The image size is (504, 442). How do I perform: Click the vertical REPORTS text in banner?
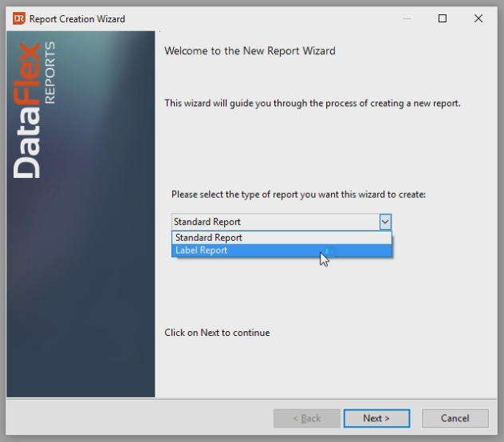52,72
